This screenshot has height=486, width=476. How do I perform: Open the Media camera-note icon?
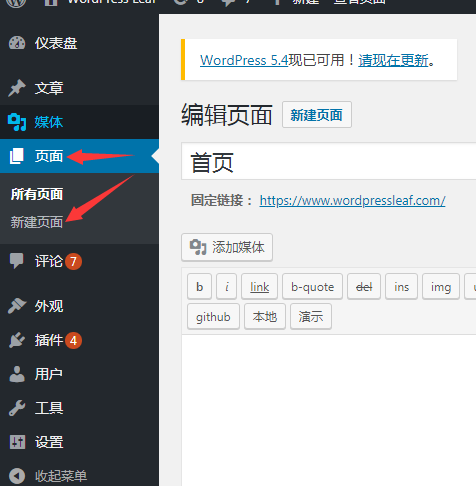tap(17, 122)
